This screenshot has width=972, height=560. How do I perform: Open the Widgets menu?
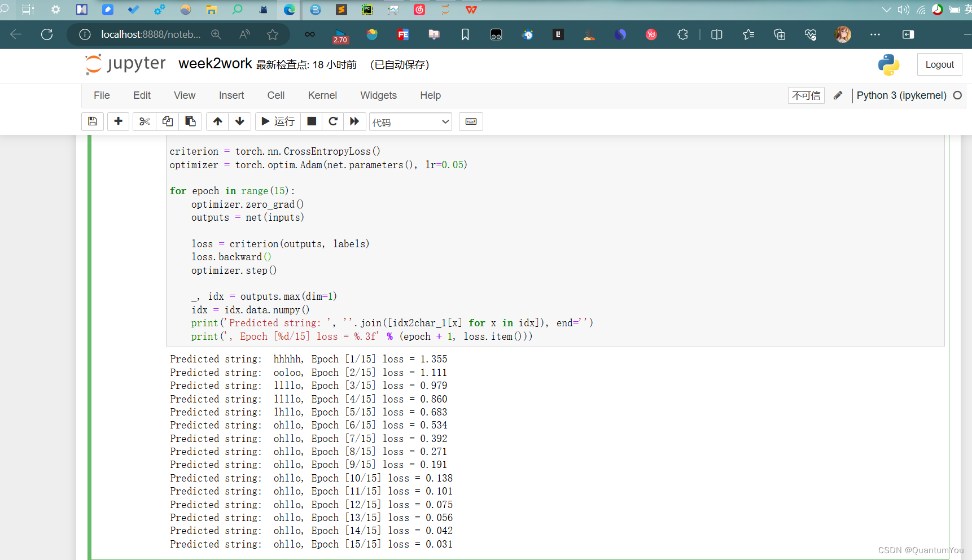click(379, 95)
